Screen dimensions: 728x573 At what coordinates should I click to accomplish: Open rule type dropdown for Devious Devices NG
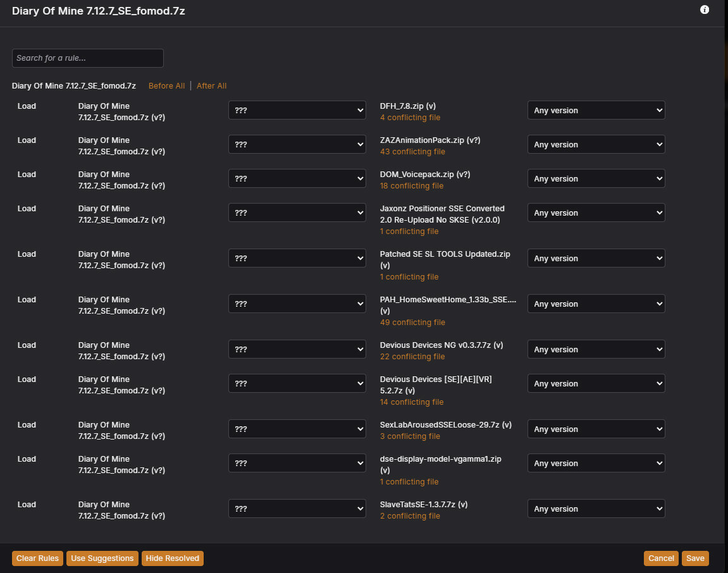click(297, 349)
